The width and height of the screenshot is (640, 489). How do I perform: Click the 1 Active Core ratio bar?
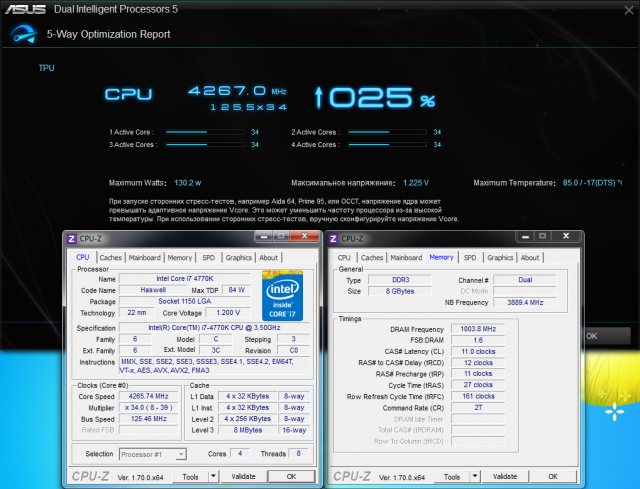205,132
